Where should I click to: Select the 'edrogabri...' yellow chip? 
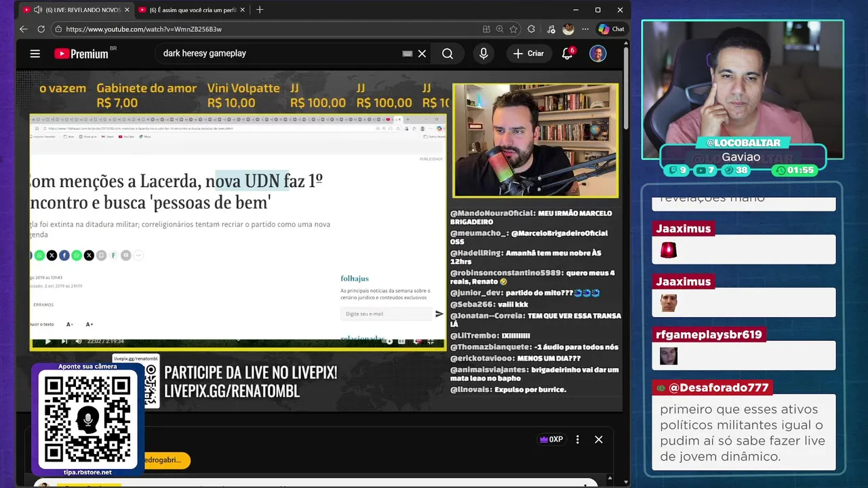(x=166, y=460)
